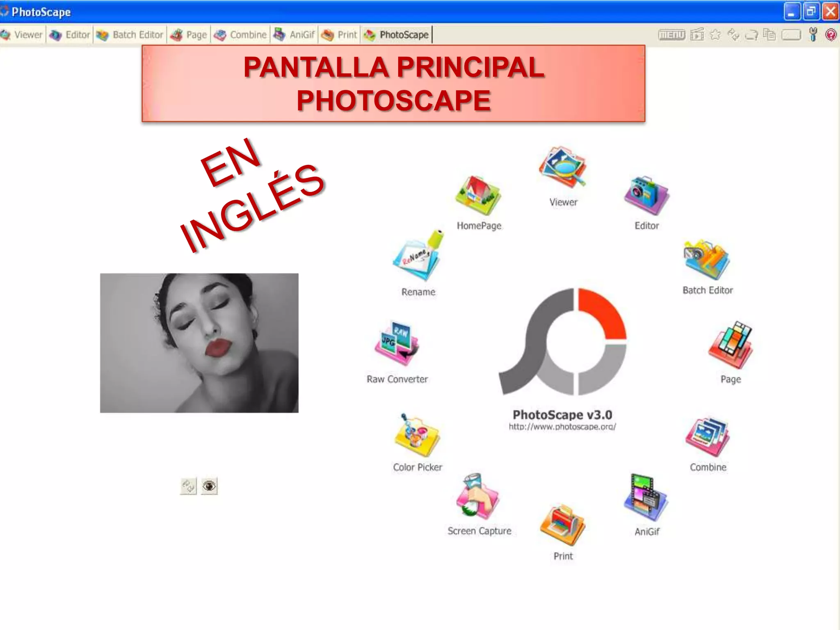This screenshot has width=840, height=630.
Task: Click the HomePage label text
Action: click(479, 226)
